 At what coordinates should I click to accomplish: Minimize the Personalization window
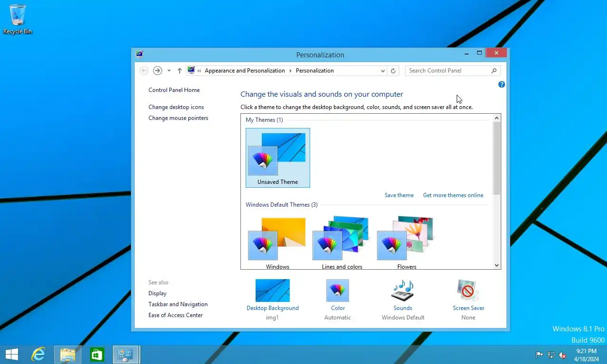pyautogui.click(x=467, y=53)
